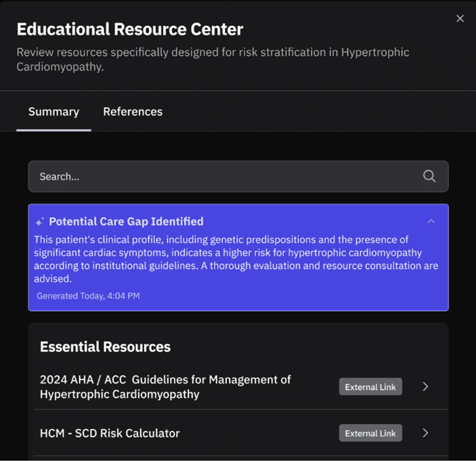
Task: Click the Essential Resources heading
Action: pyautogui.click(x=105, y=347)
